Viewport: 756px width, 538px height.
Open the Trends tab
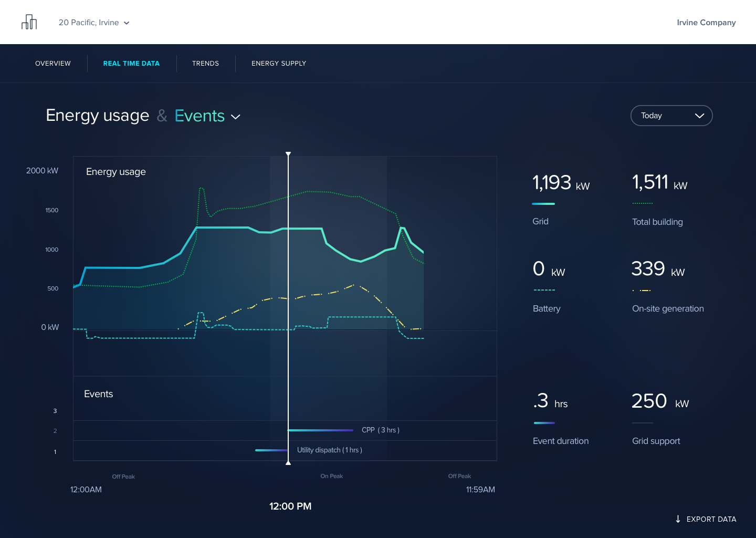tap(205, 64)
